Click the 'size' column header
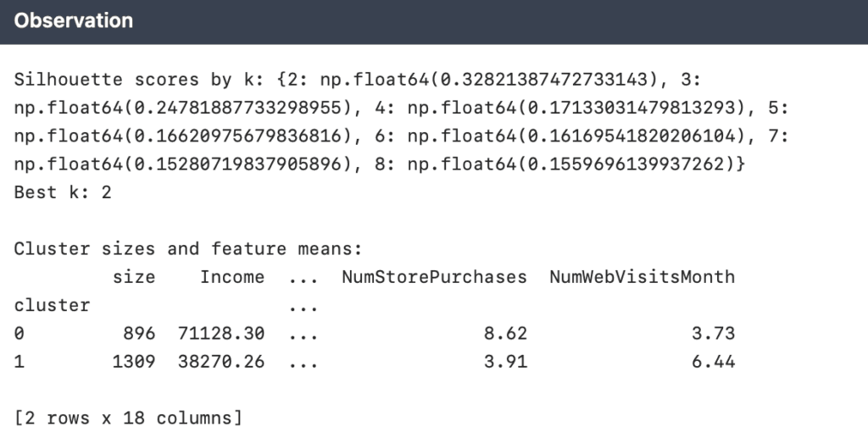The image size is (868, 444). click(x=134, y=277)
